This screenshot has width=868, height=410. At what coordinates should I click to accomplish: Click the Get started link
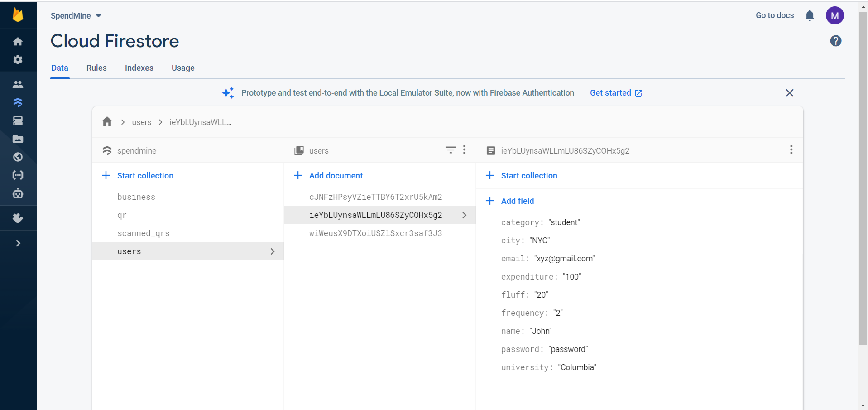(615, 93)
